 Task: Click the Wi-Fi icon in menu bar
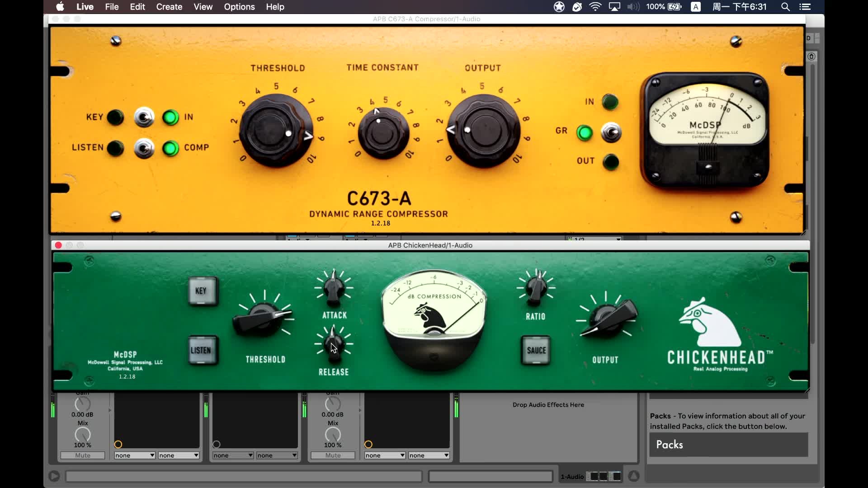pyautogui.click(x=595, y=7)
